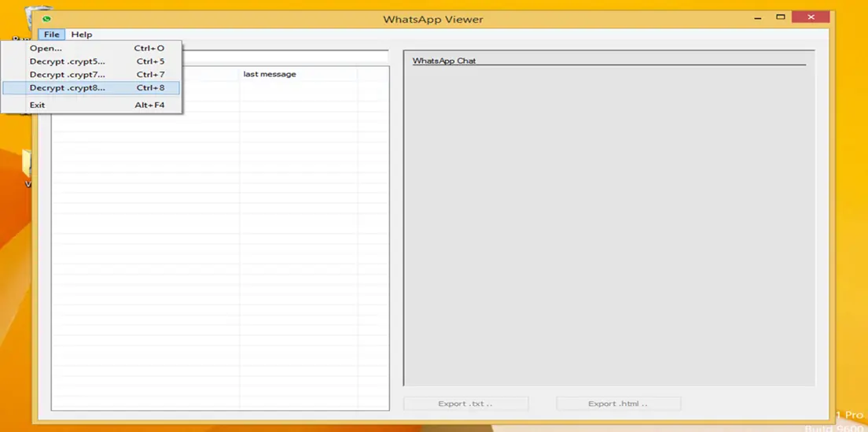
Task: Select Decrypt .crypt8... menu entry
Action: 90,87
